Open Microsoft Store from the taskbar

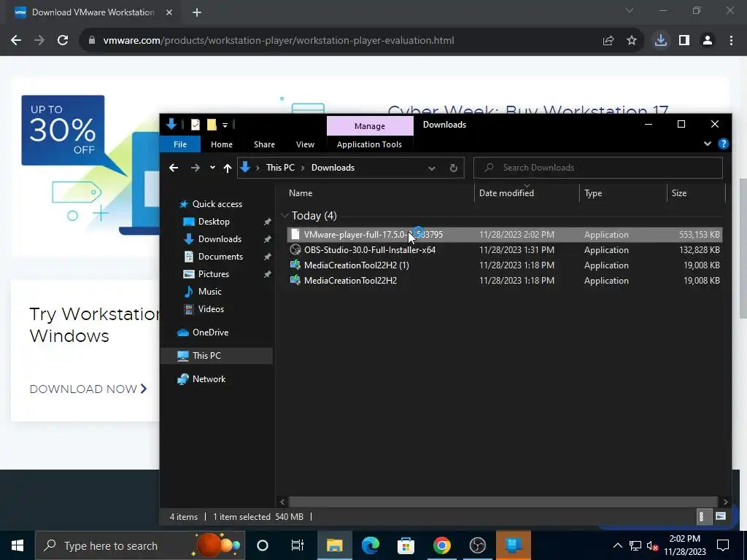[x=406, y=545]
